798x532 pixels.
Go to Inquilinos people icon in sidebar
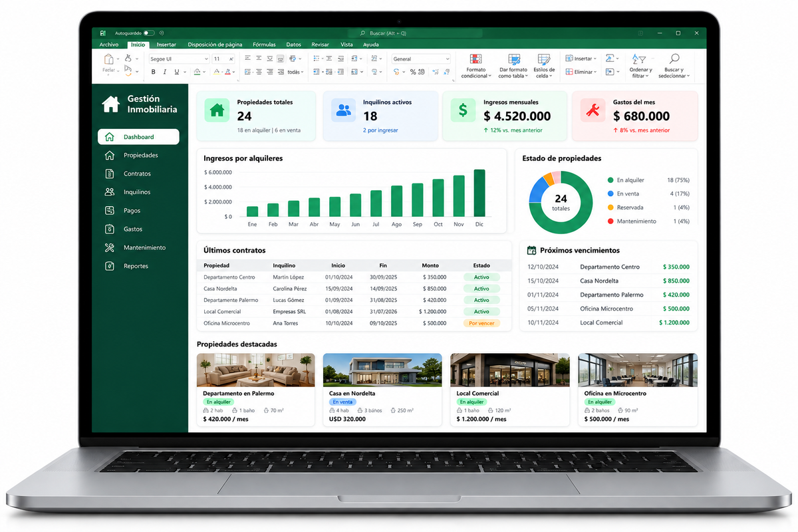click(x=110, y=192)
